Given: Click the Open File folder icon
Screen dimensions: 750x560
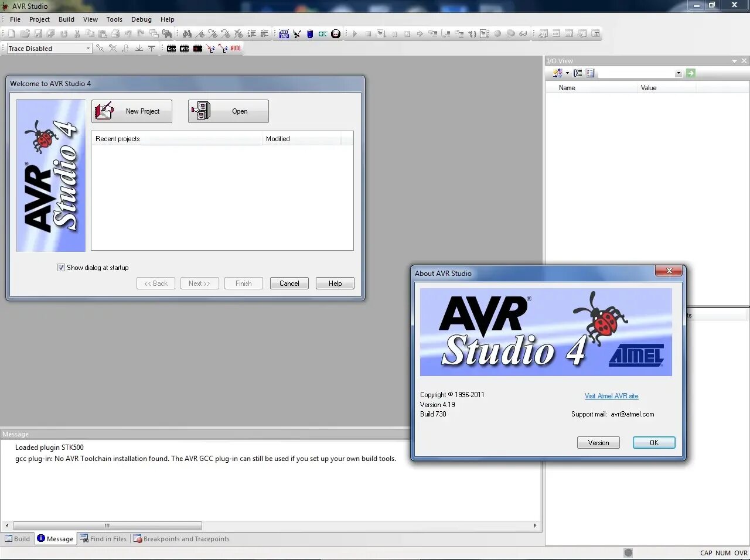Looking at the screenshot, I should point(25,34).
